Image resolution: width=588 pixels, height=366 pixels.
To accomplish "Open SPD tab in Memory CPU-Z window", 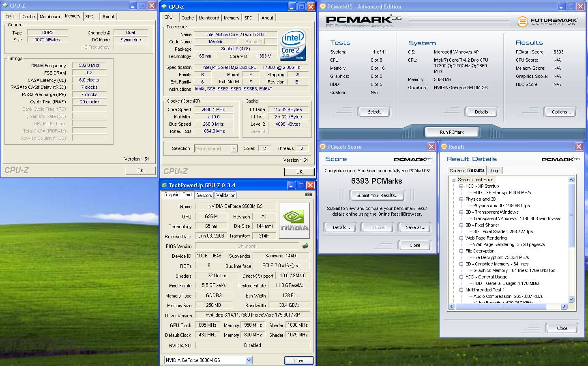I will [90, 17].
